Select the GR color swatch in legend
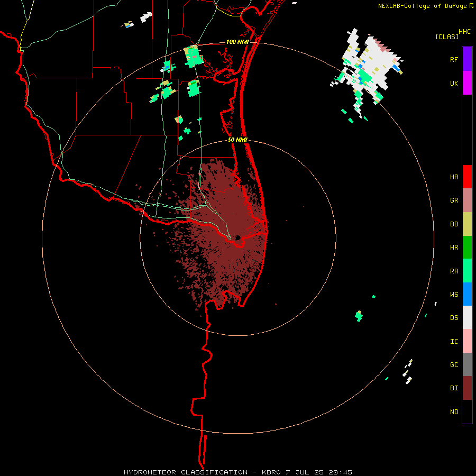Screen dimensions: 476x476 coord(467,200)
